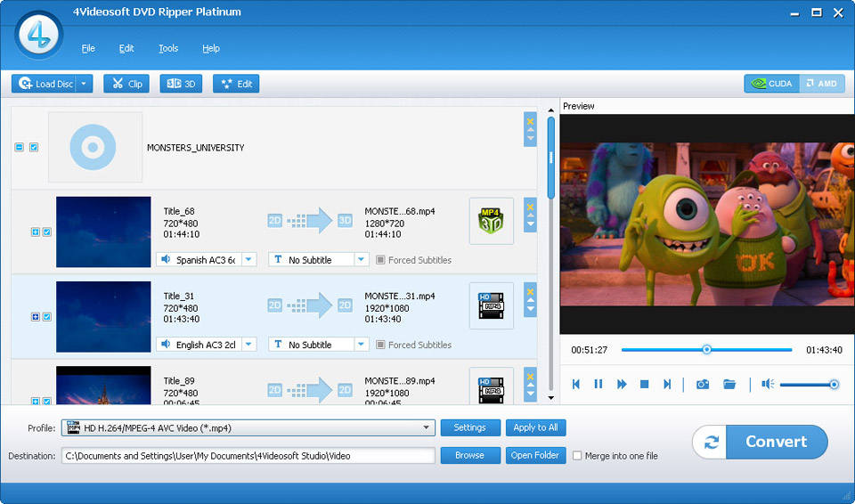
Task: Open the Edit menu
Action: coord(126,48)
